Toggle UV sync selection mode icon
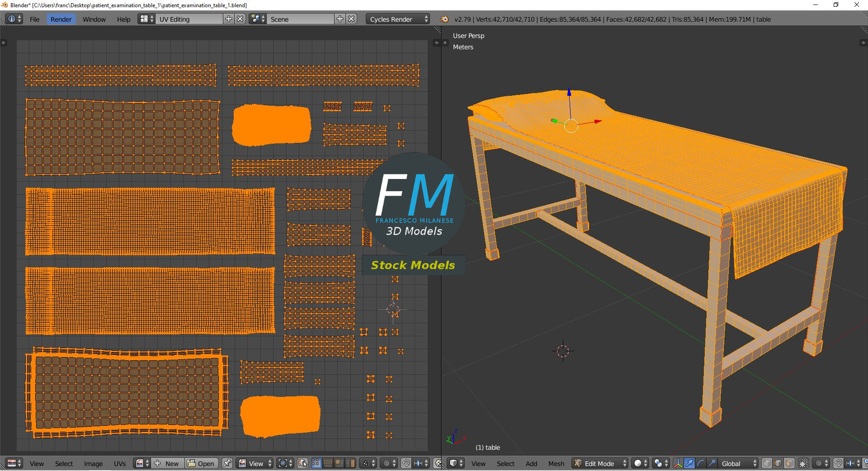Viewport: 868px width, 471px height. click(303, 463)
